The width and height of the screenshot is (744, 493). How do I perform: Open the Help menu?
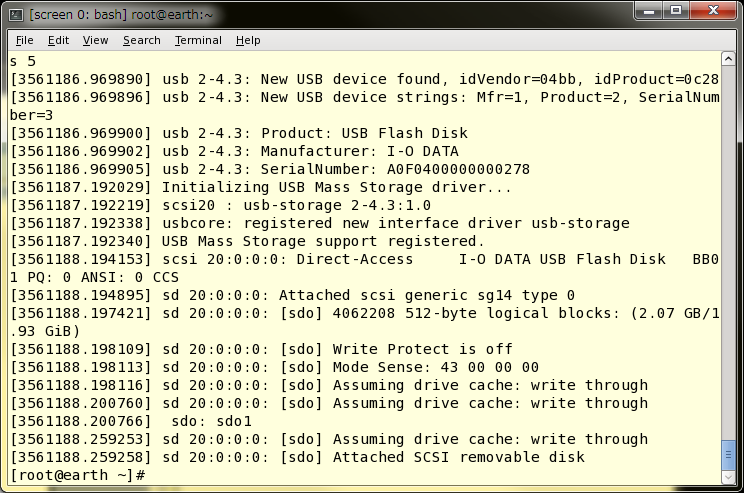point(248,40)
